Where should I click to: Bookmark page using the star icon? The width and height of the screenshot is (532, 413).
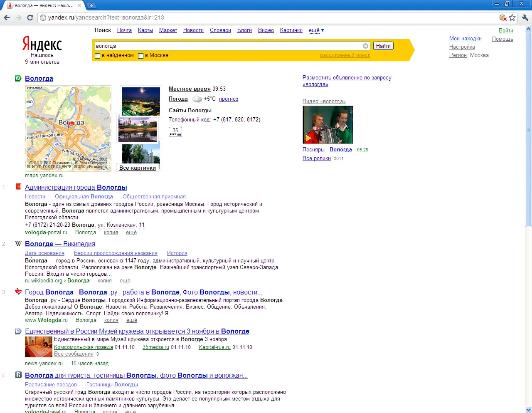coord(512,17)
